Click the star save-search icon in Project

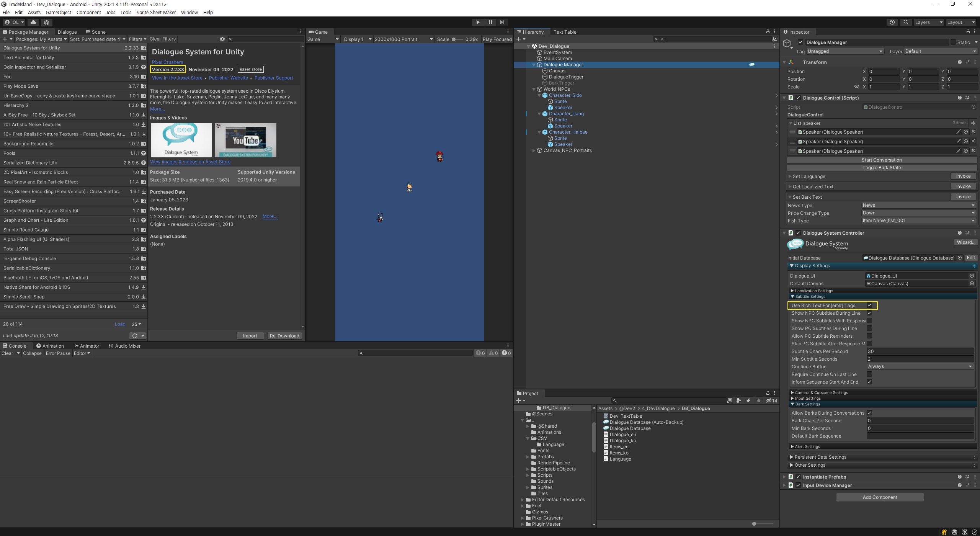tap(759, 400)
